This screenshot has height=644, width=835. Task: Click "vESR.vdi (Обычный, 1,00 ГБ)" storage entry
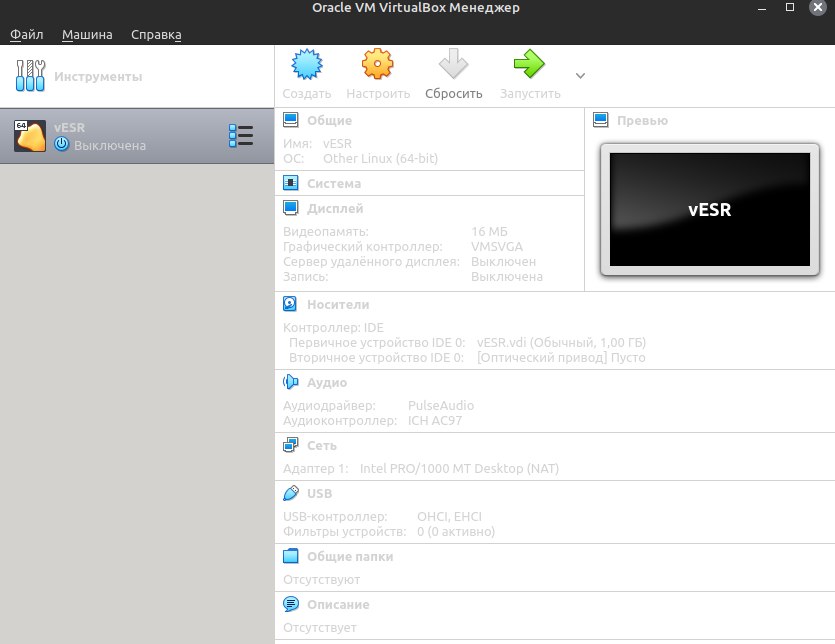561,343
